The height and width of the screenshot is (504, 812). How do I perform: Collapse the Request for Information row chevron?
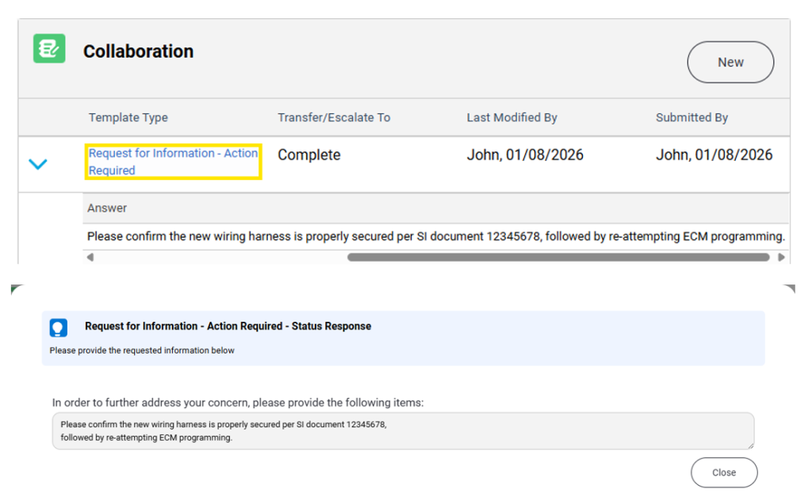38,164
